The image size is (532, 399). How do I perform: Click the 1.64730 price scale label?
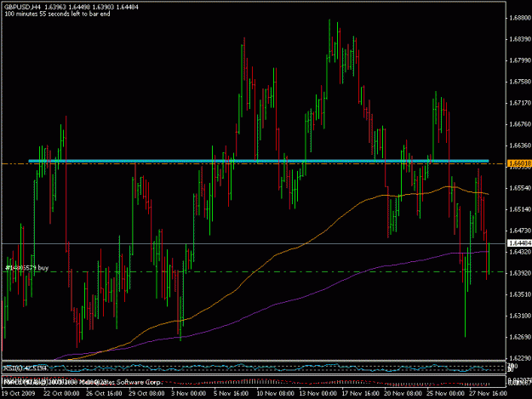520,231
